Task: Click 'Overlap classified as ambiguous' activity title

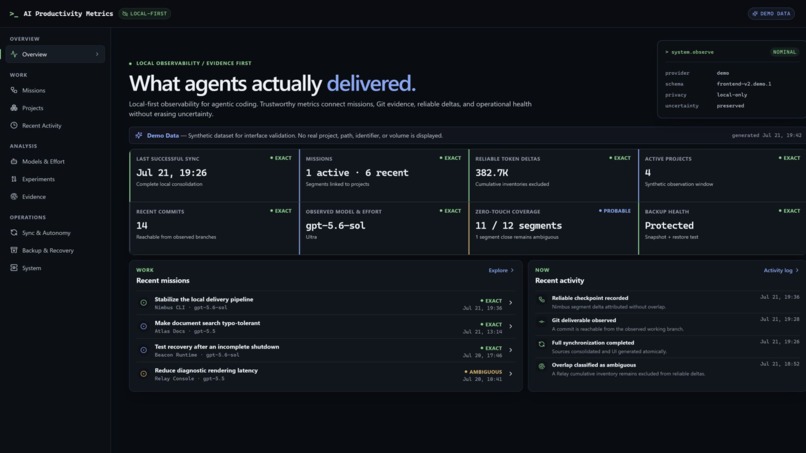Action: 594,365
